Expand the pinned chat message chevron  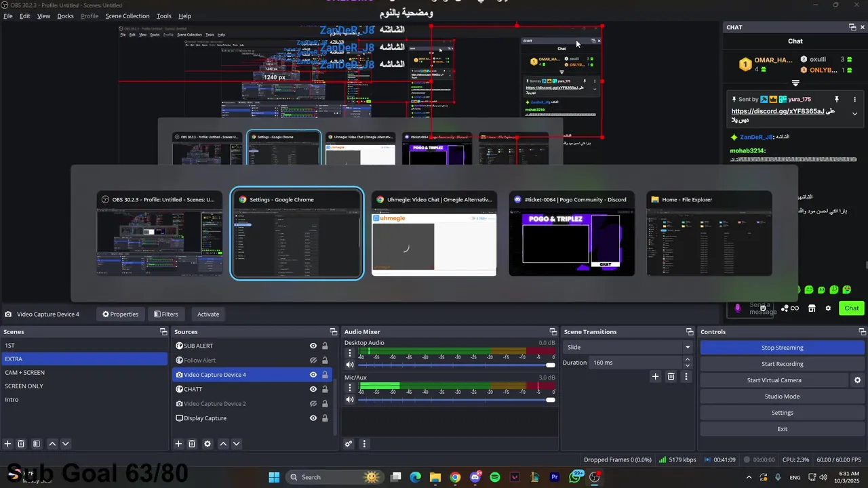coord(854,114)
